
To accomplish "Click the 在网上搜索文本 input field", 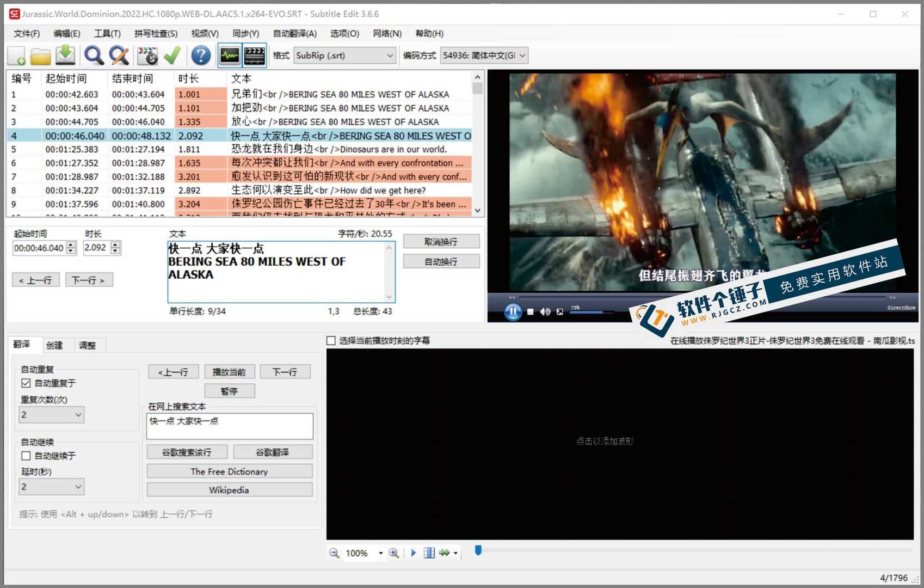I will (x=230, y=426).
